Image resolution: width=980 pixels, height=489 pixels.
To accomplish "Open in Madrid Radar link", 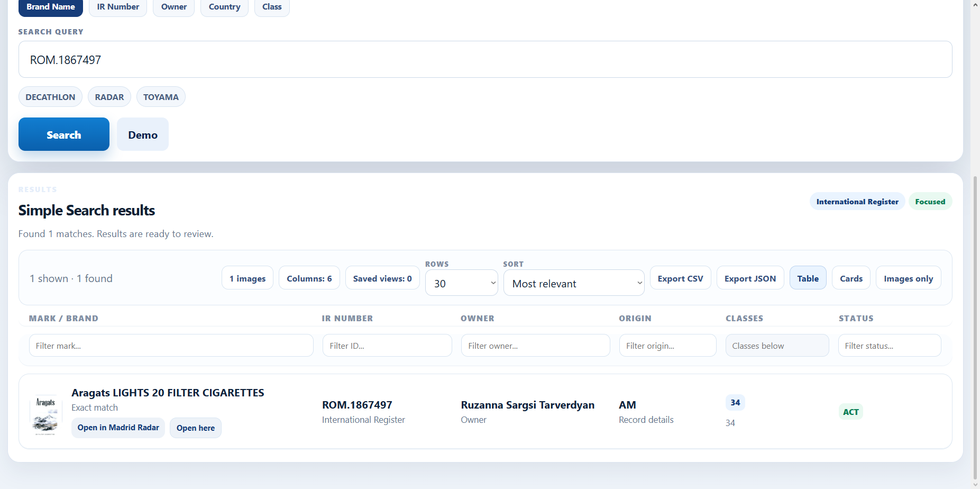I will (x=118, y=428).
